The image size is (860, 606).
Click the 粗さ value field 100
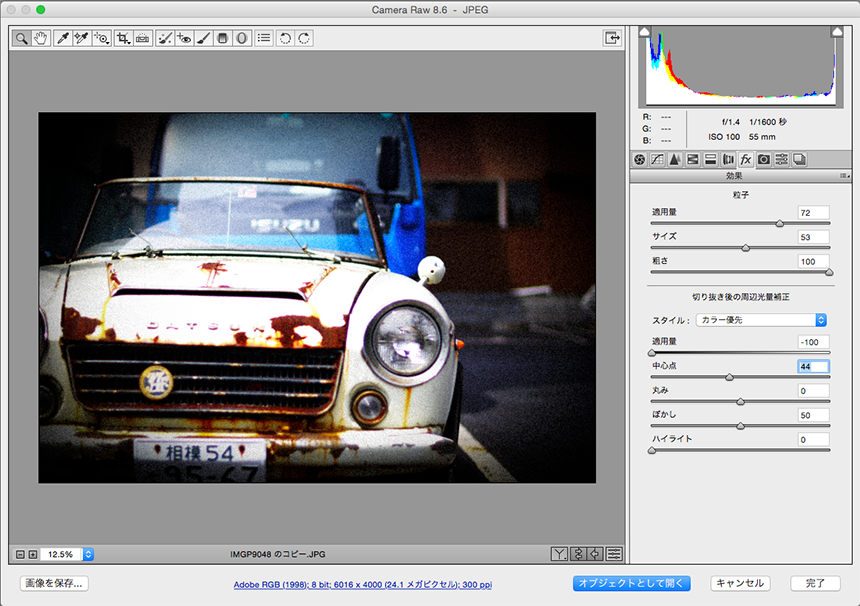[x=813, y=262]
